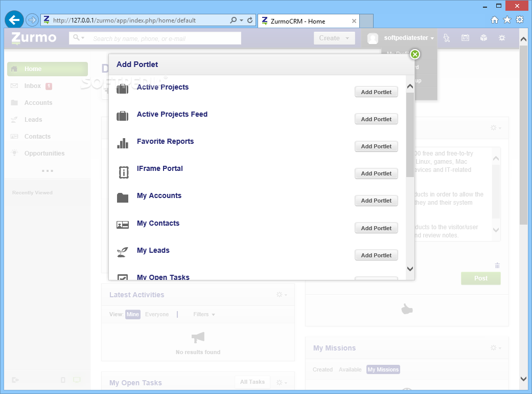Select the Favorite Reports title text

coord(165,141)
